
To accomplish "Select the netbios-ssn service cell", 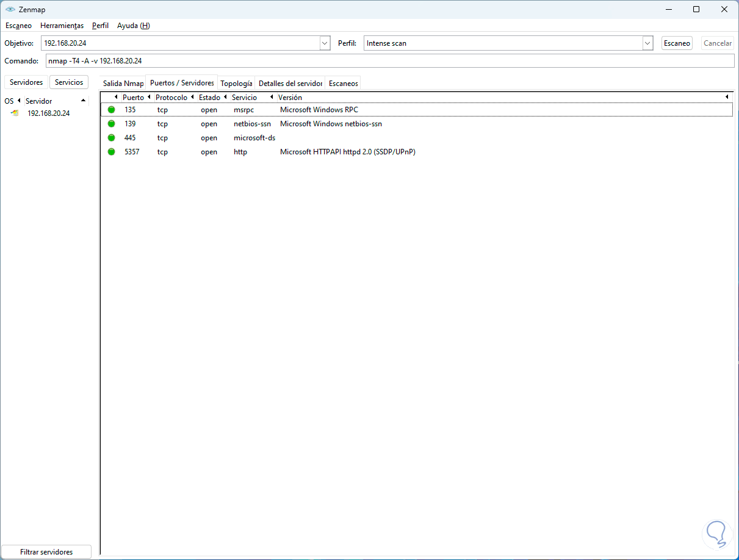I will point(252,124).
